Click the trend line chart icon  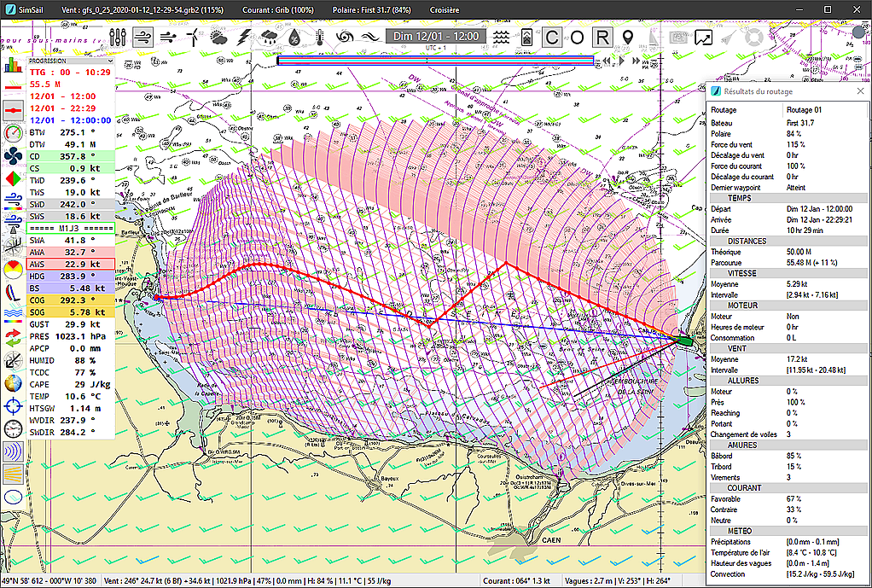(704, 38)
